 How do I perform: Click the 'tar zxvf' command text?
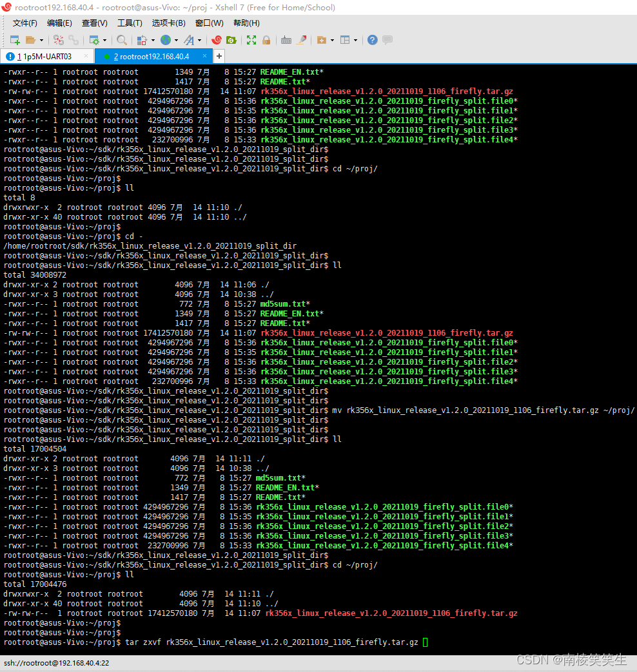point(143,642)
